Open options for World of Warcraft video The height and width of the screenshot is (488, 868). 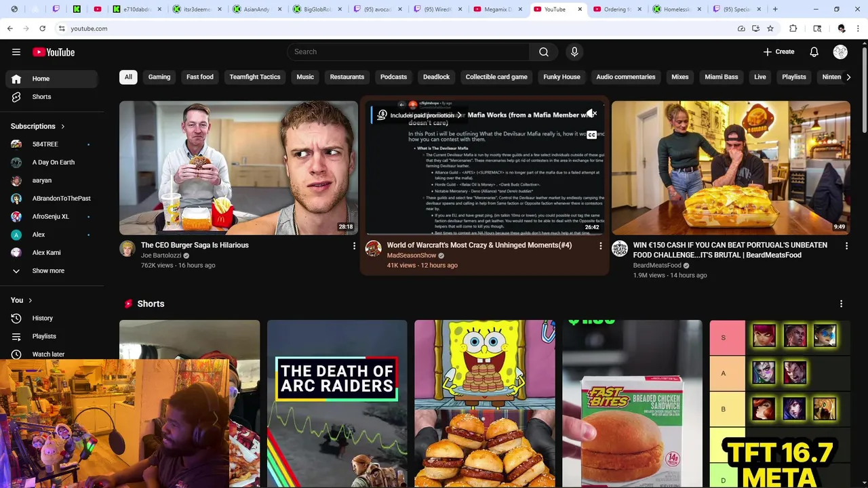(600, 246)
